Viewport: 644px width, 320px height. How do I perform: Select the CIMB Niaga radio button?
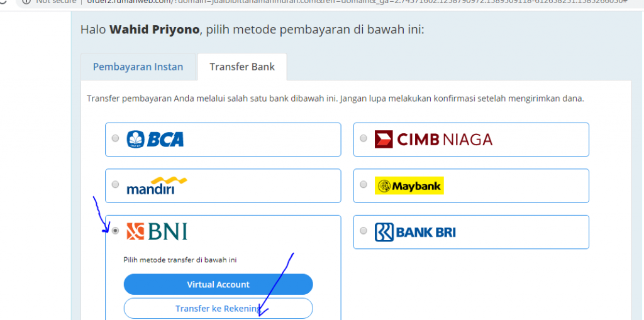[x=363, y=138]
